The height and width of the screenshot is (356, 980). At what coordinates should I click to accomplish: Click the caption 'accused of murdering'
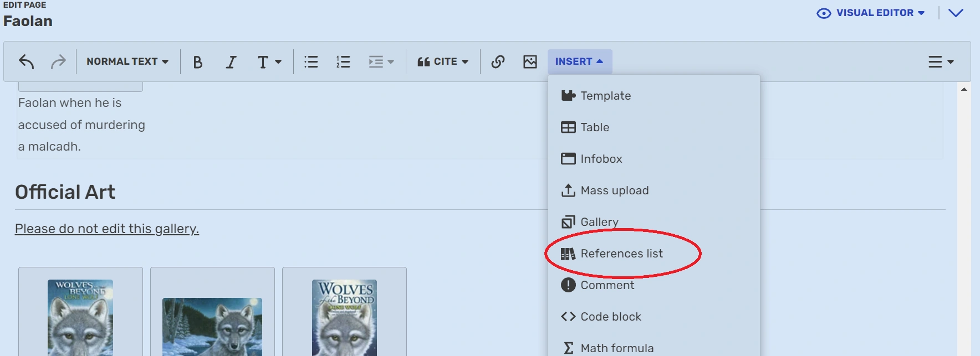[81, 125]
